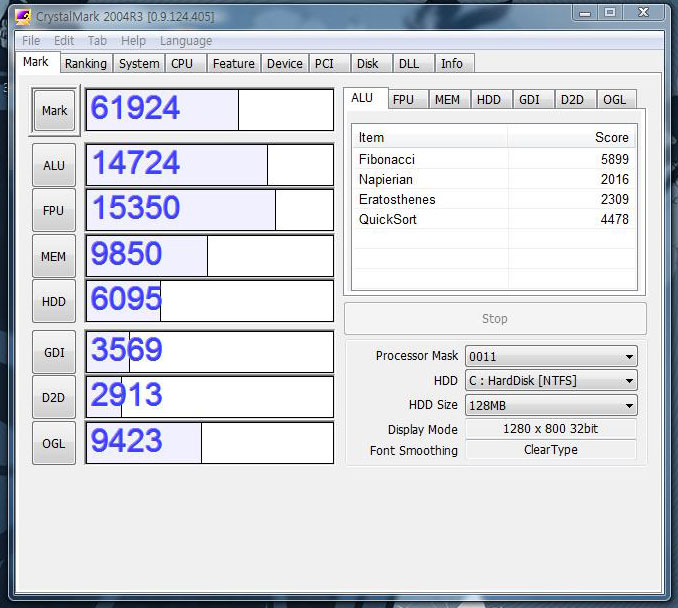Switch to the Ranking tab
This screenshot has height=608, width=678.
[x=86, y=64]
